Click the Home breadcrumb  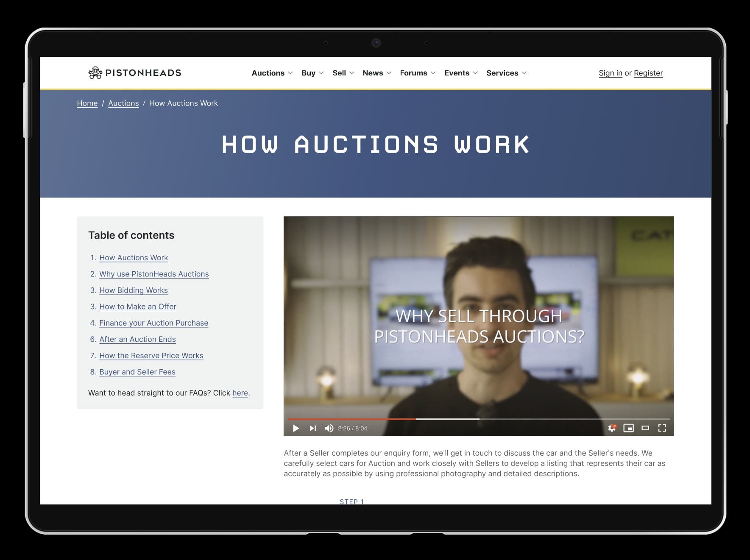pos(87,103)
